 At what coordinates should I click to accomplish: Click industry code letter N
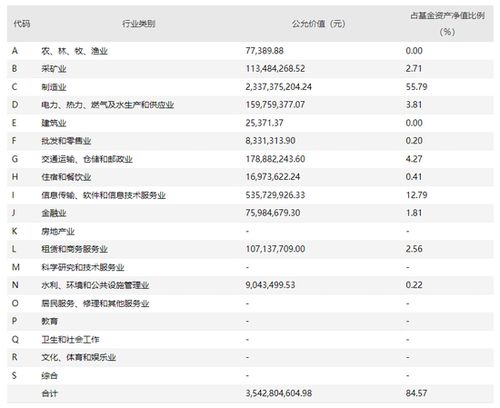tap(15, 285)
